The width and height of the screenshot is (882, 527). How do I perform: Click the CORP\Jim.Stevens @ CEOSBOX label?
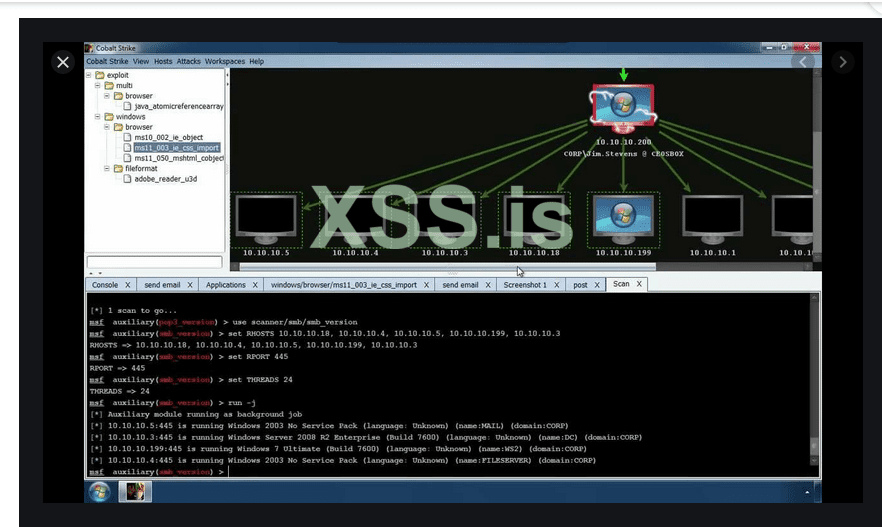click(623, 154)
